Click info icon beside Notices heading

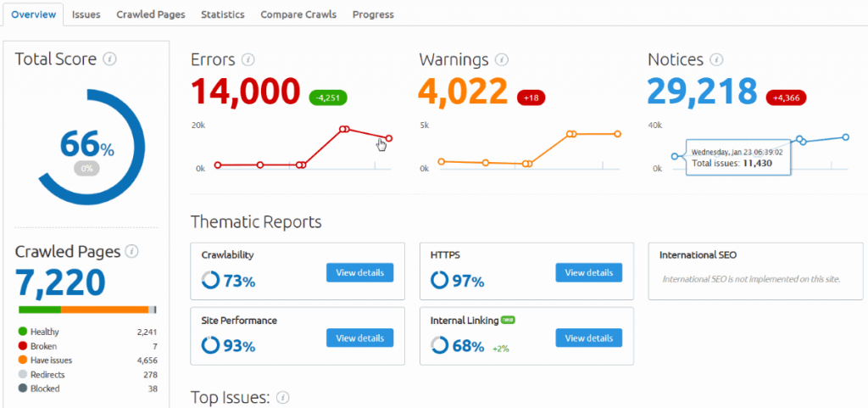(x=716, y=59)
